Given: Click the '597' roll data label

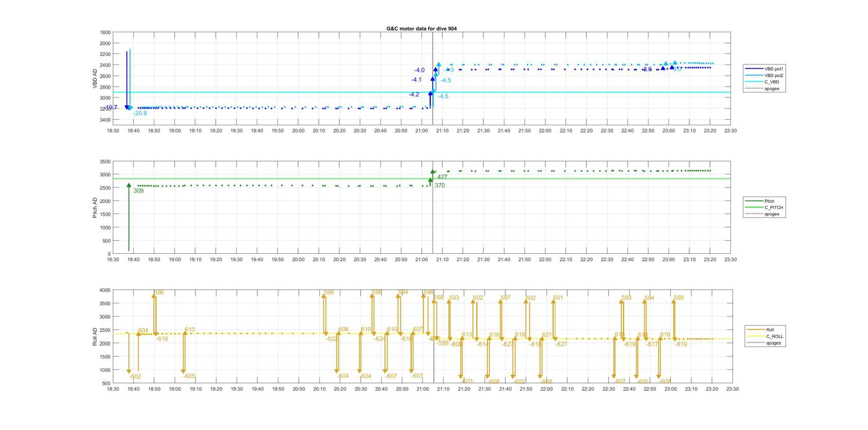Looking at the screenshot, I should pos(506,298).
